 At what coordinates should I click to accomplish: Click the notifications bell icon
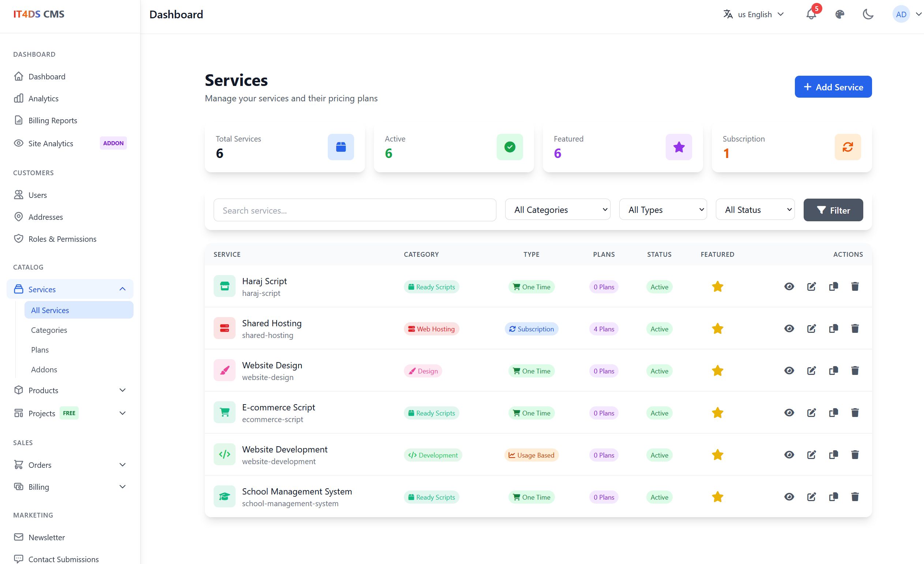pos(811,14)
